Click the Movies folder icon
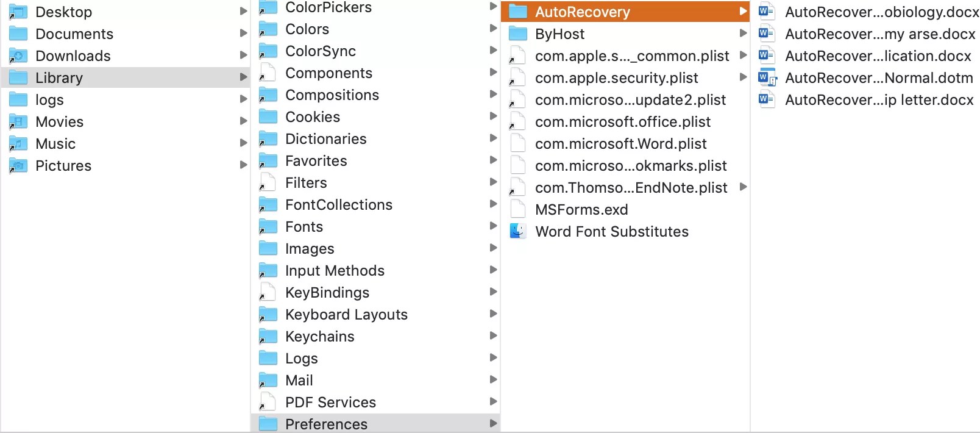 [x=18, y=122]
